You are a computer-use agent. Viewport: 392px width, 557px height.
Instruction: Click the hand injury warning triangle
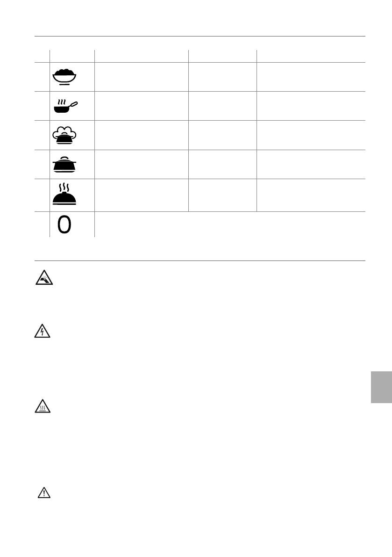point(44,279)
